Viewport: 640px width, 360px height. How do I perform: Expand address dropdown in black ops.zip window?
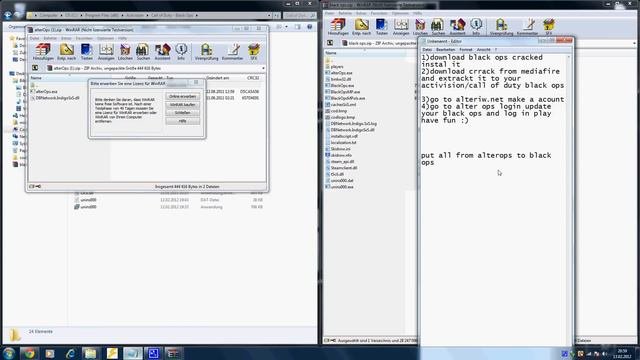click(635, 43)
